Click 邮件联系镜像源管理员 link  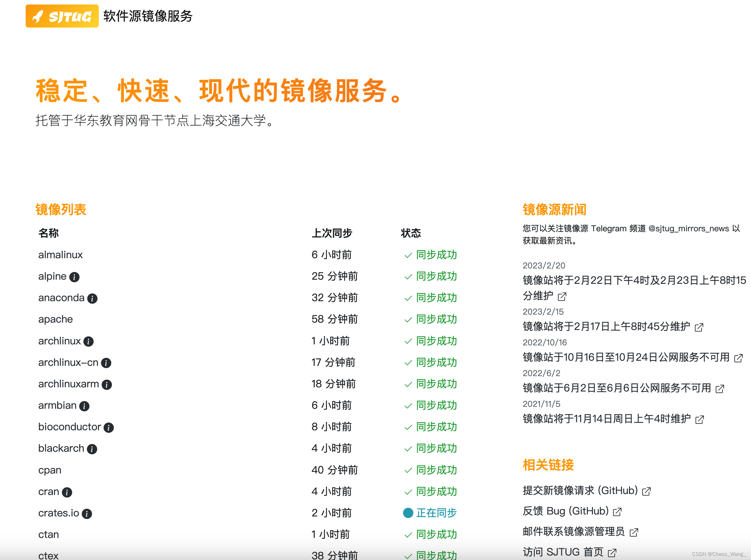(573, 532)
